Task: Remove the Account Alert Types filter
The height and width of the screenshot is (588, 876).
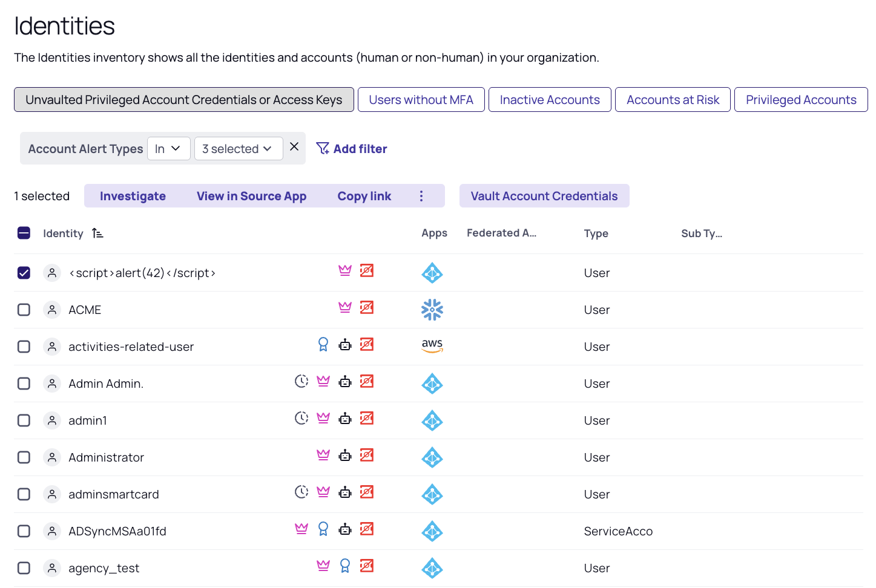Action: click(x=294, y=147)
